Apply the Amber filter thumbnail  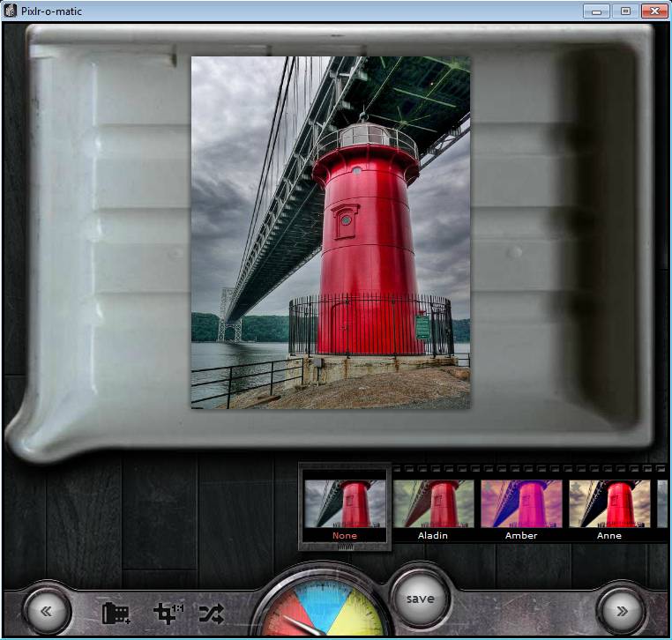pos(521,503)
